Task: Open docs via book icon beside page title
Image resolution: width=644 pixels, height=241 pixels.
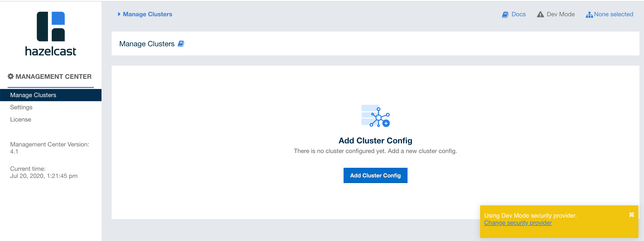Action: [x=181, y=44]
